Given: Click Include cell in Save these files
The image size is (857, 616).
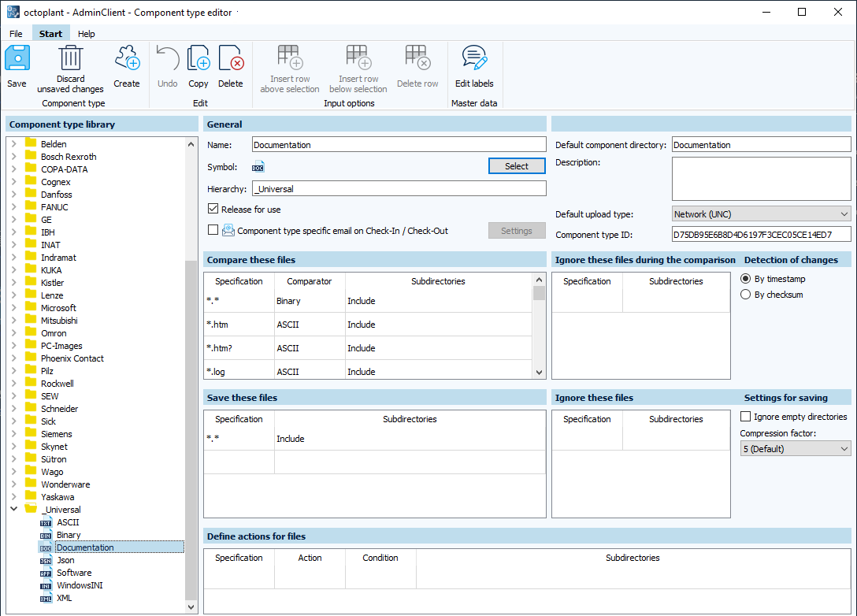Looking at the screenshot, I should pos(410,438).
